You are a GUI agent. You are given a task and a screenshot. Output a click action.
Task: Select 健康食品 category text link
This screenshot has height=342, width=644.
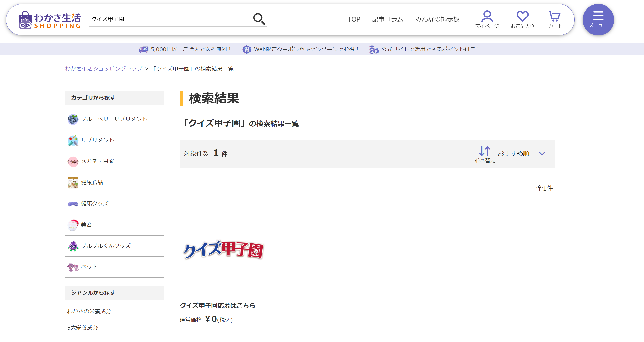tap(92, 183)
